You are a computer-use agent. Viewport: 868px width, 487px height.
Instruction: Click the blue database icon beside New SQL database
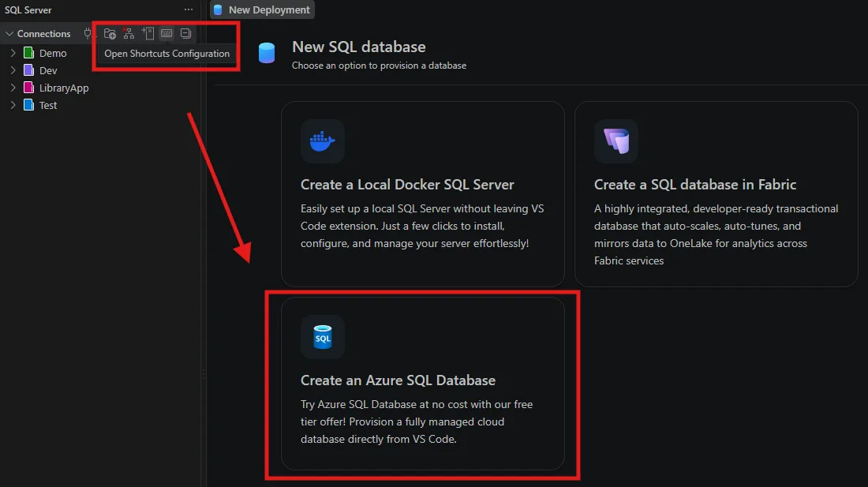(x=267, y=53)
